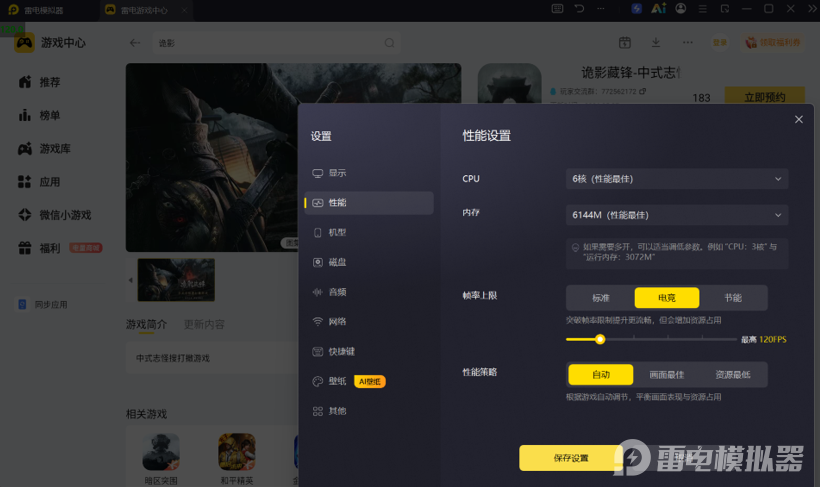Click 领取福利券 coupon button

coord(773,42)
